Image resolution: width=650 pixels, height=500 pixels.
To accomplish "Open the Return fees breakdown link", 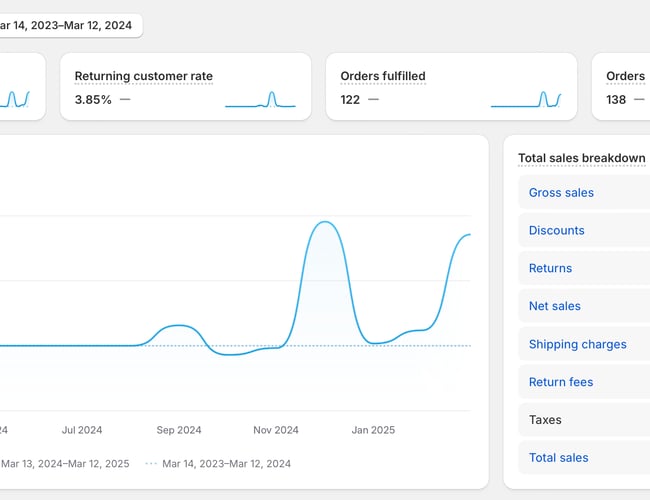I will tap(560, 382).
